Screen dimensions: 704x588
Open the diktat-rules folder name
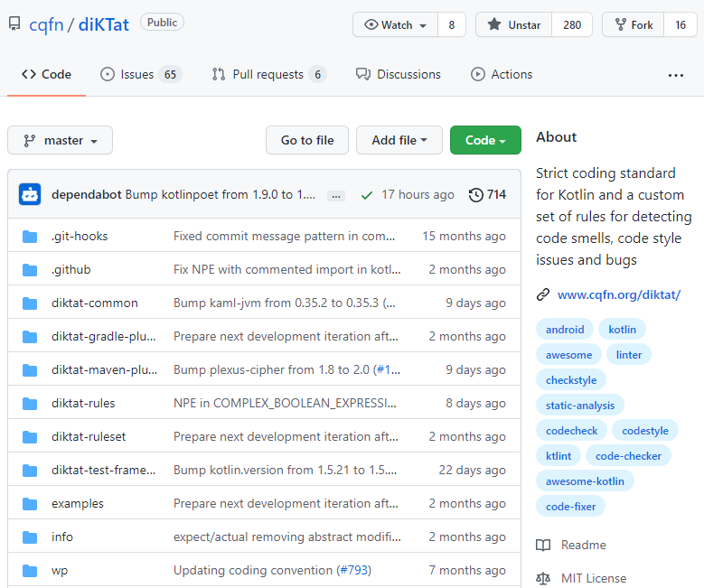point(83,404)
